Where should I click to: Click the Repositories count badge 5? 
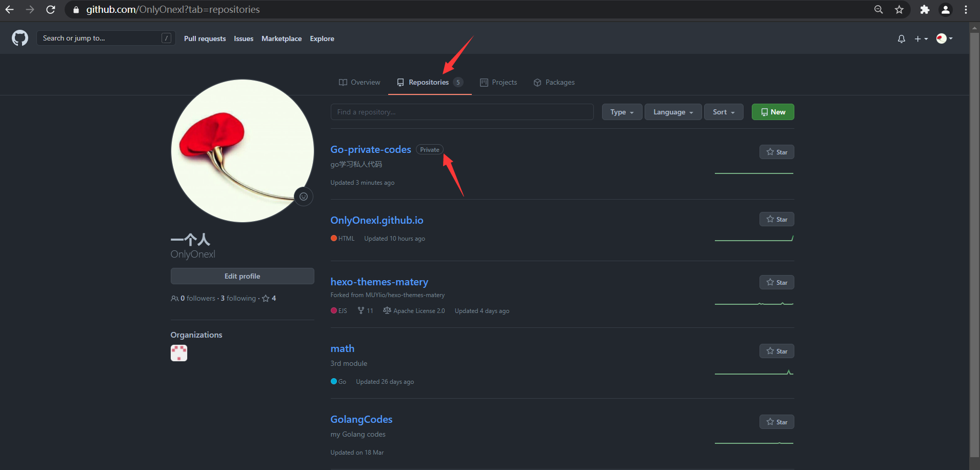(x=458, y=82)
